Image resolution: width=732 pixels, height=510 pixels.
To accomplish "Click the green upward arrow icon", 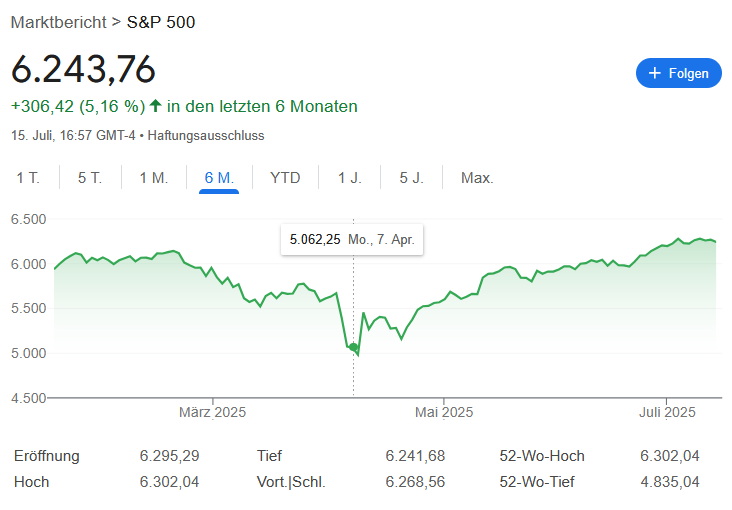I will click(x=156, y=106).
